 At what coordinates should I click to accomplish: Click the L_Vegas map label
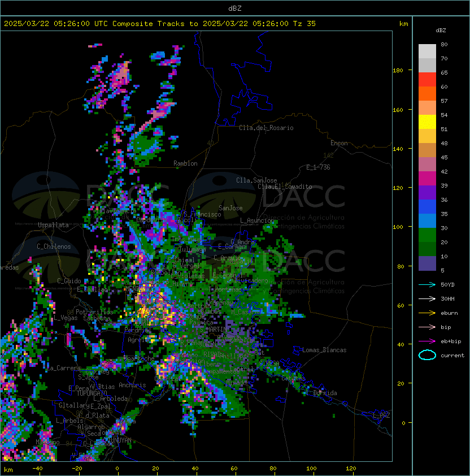pos(66,318)
